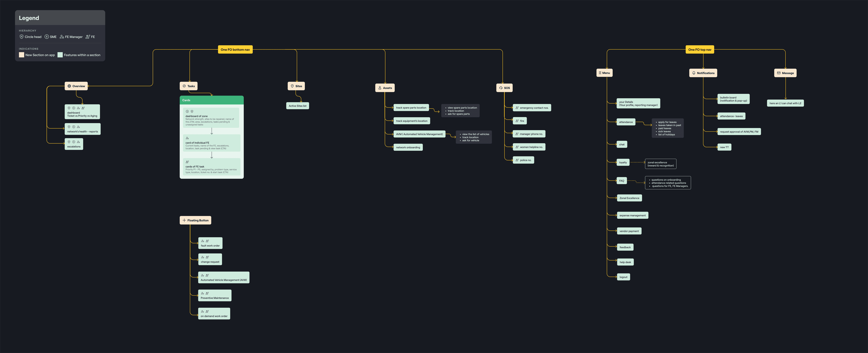This screenshot has height=353, width=868.
Task: Click the FE icon beside fire
Action: click(x=517, y=121)
